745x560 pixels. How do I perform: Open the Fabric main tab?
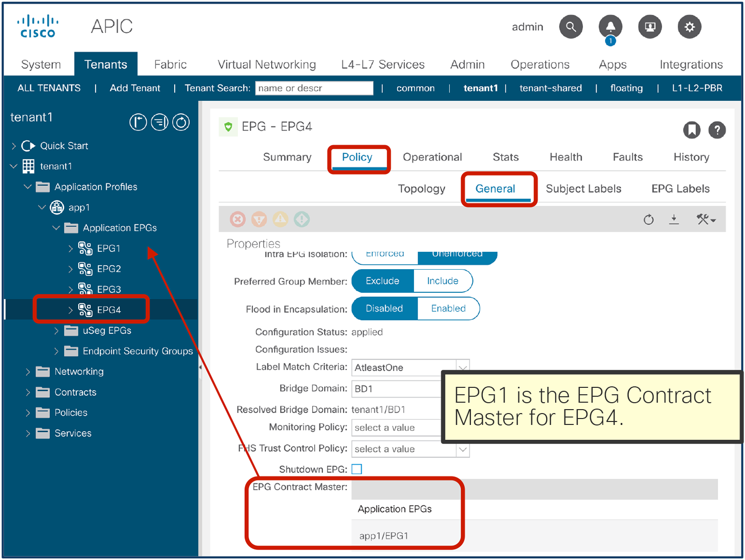[170, 64]
